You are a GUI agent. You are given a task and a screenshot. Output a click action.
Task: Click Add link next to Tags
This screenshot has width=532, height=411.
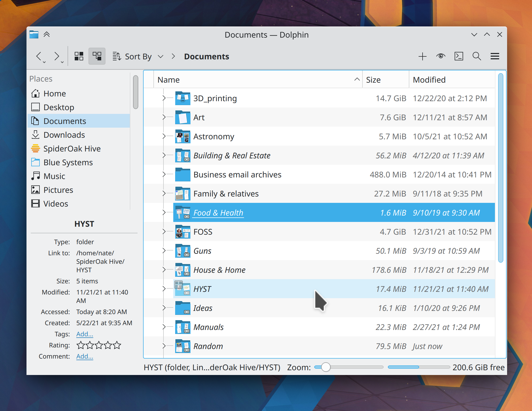tap(85, 334)
